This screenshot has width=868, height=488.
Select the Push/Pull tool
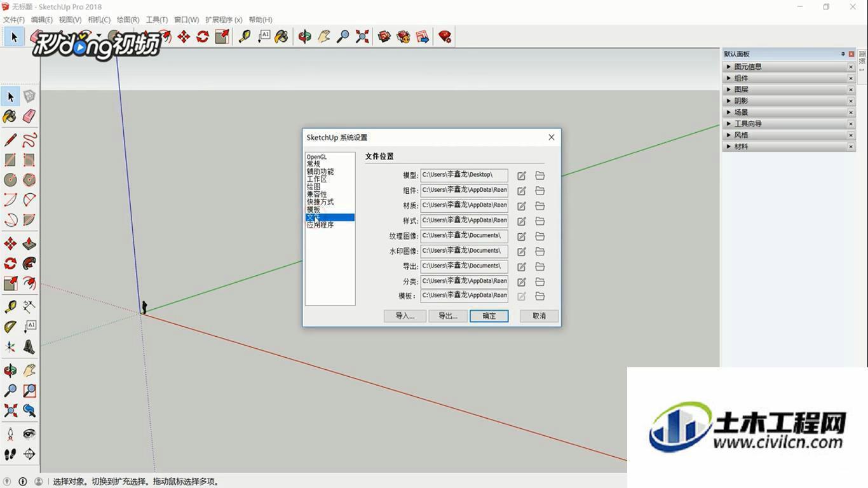[29, 244]
